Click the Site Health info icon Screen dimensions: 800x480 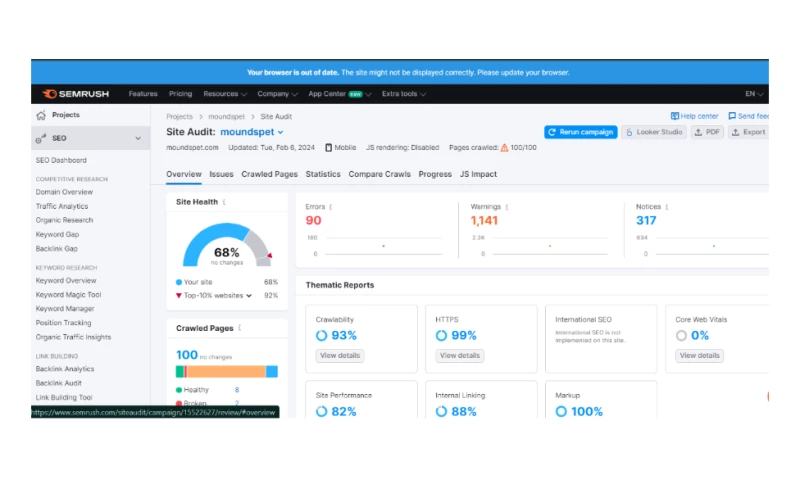click(x=224, y=202)
